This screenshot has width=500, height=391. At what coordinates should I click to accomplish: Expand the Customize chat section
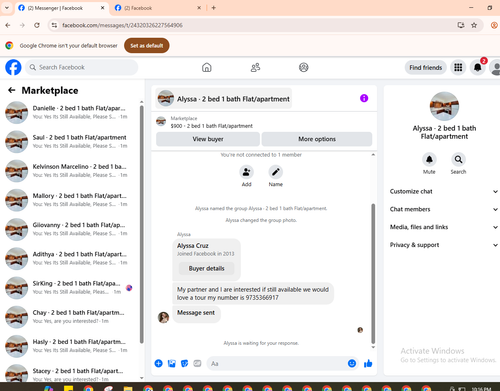point(444,191)
